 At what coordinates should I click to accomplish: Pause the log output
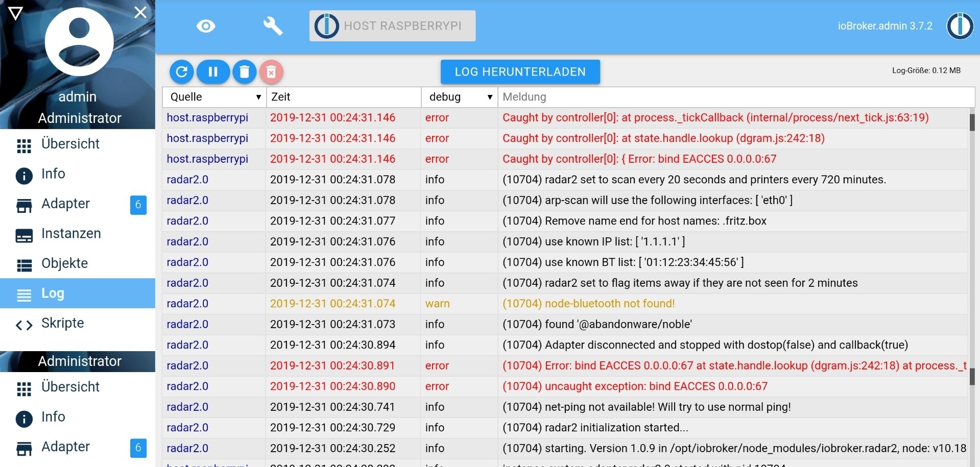[x=213, y=72]
